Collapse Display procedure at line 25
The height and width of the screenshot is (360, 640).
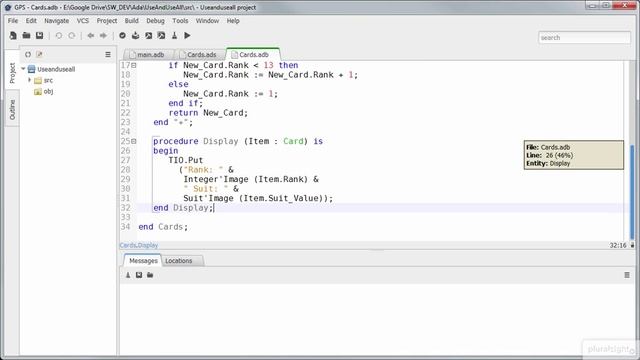coord(134,141)
